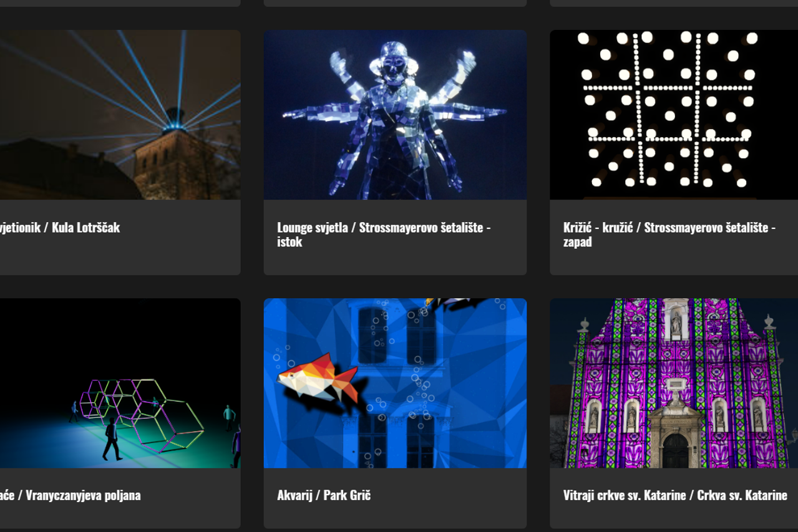This screenshot has width=798, height=532.
Task: Open the Akvarij goldfish projection image
Action: coord(395,383)
